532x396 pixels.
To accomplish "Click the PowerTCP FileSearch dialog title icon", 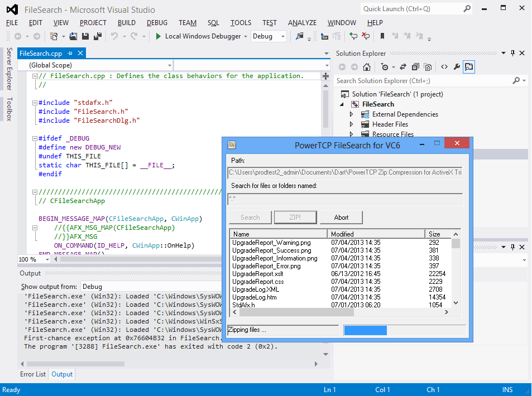I will click(232, 145).
